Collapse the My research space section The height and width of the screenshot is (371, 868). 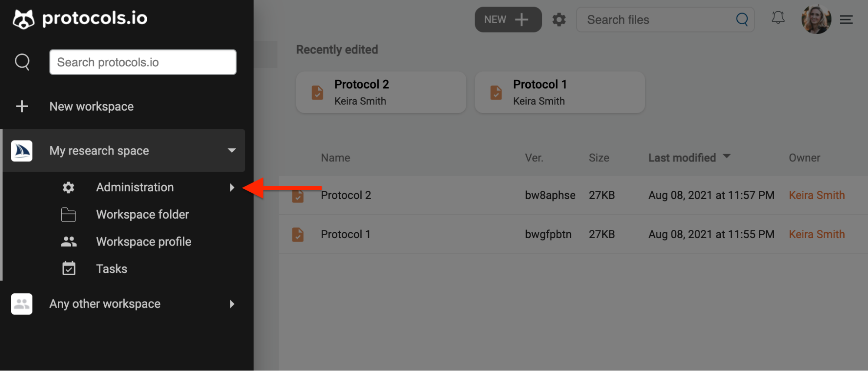[x=231, y=151]
